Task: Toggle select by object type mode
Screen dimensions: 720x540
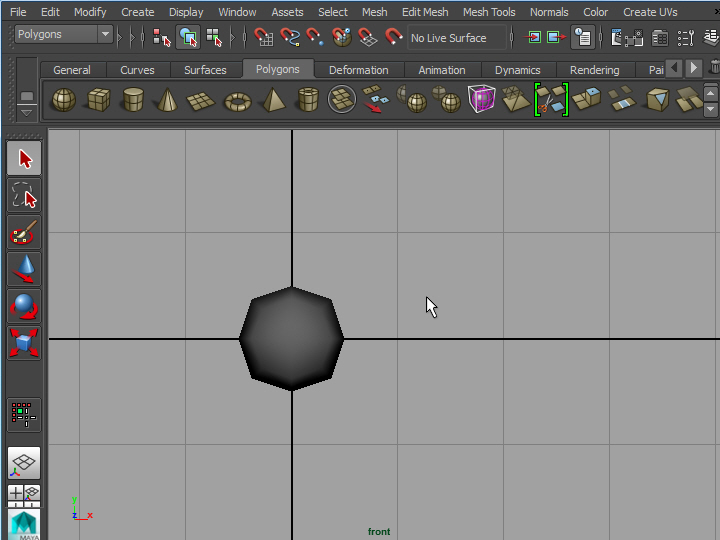Action: (x=188, y=38)
